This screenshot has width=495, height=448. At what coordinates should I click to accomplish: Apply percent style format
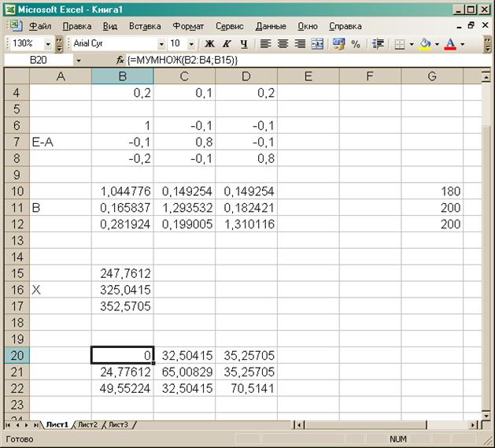(356, 43)
